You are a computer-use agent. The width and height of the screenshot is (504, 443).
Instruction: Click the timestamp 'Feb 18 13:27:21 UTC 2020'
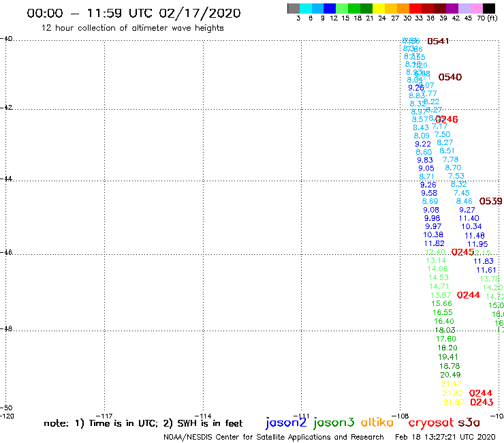coord(445,437)
